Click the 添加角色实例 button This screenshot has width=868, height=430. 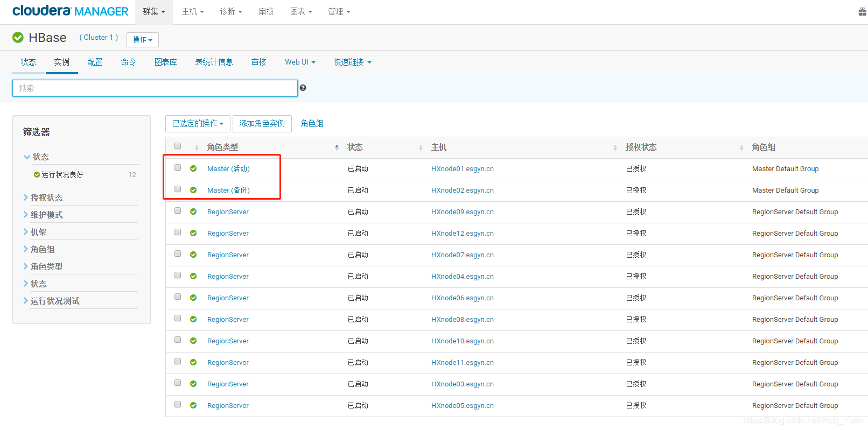click(262, 123)
